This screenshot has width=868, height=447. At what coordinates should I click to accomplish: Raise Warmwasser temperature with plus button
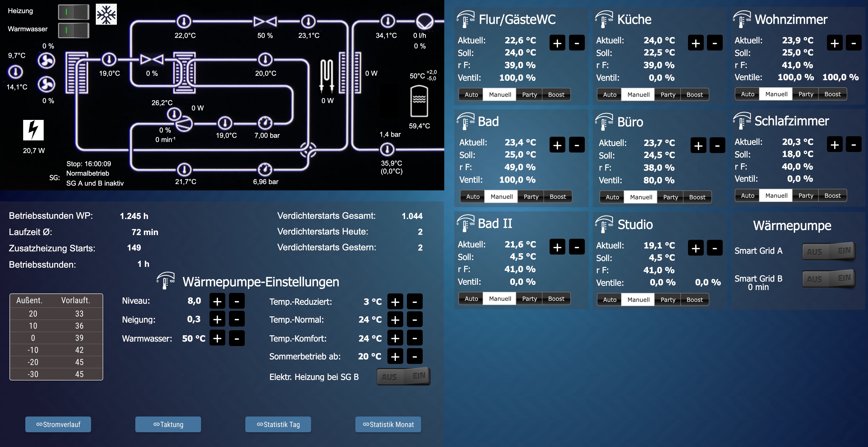(217, 338)
